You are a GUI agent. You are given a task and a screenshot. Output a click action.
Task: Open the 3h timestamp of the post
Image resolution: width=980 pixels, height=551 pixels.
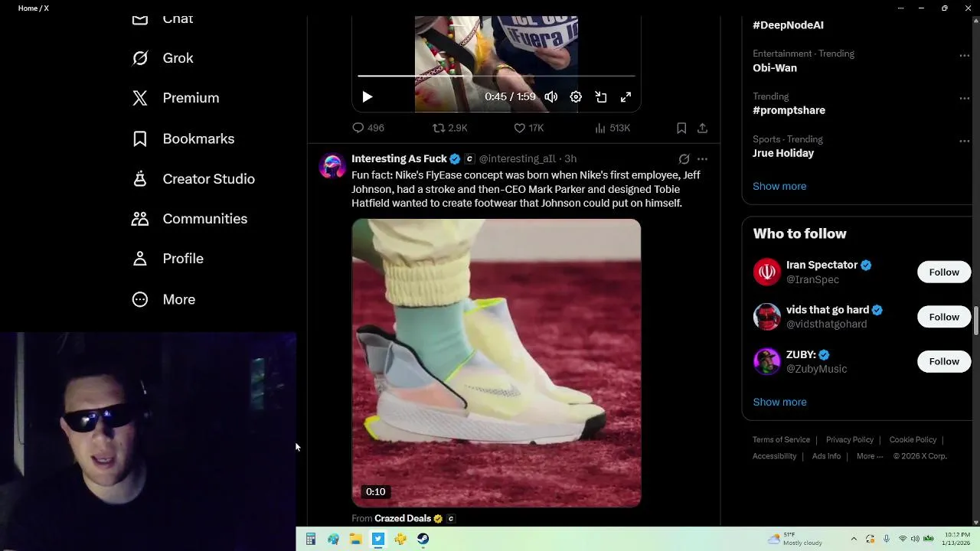pyautogui.click(x=570, y=158)
